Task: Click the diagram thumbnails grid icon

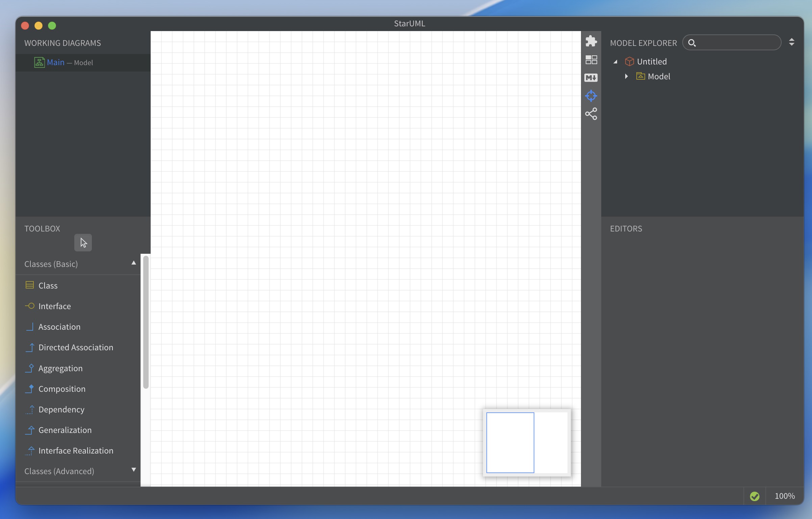Action: point(591,60)
